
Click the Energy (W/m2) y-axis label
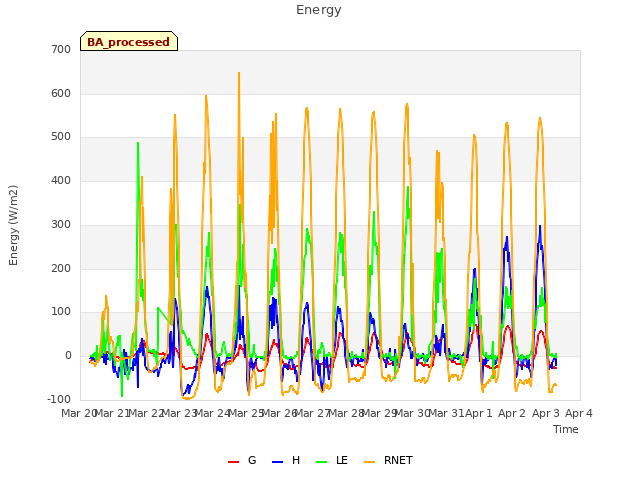tap(13, 225)
